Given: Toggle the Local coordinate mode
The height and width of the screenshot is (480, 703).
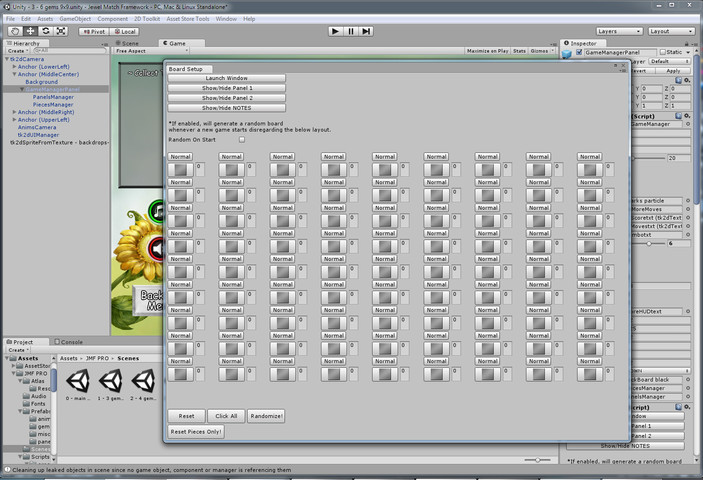Looking at the screenshot, I should pos(124,31).
